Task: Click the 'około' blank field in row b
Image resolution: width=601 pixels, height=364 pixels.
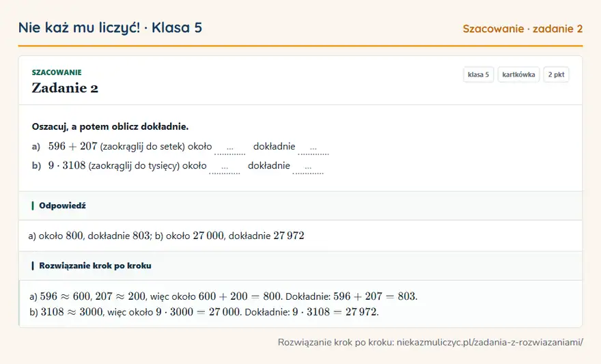Action: coord(224,167)
